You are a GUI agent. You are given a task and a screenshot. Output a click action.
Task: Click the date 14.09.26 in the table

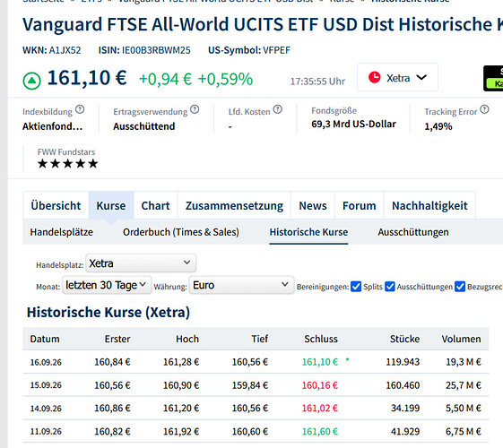pyautogui.click(x=46, y=409)
